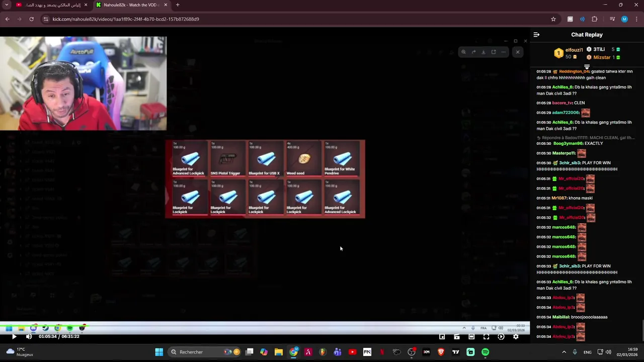Click username bacore_tv in chat
Viewport: 644px width, 362px height.
(562, 103)
